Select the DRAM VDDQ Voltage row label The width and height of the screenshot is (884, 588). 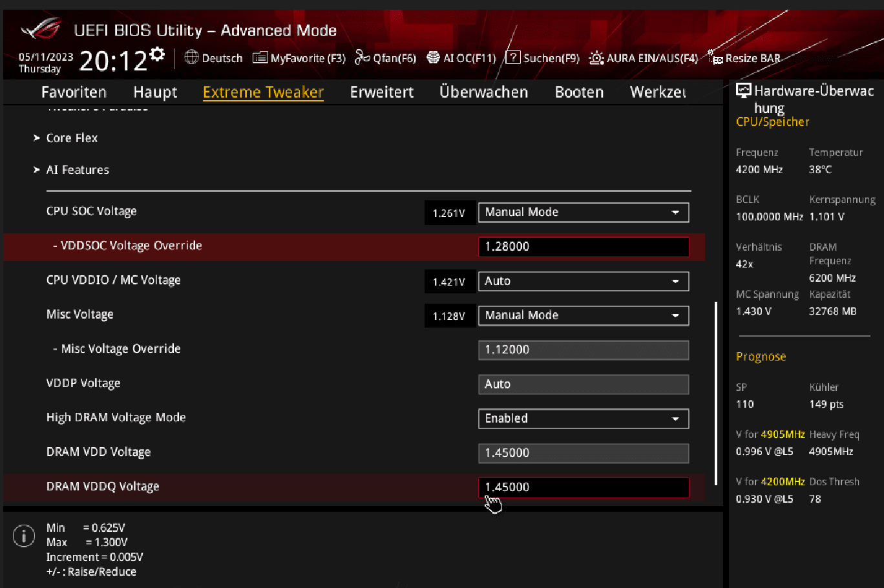pyautogui.click(x=103, y=487)
